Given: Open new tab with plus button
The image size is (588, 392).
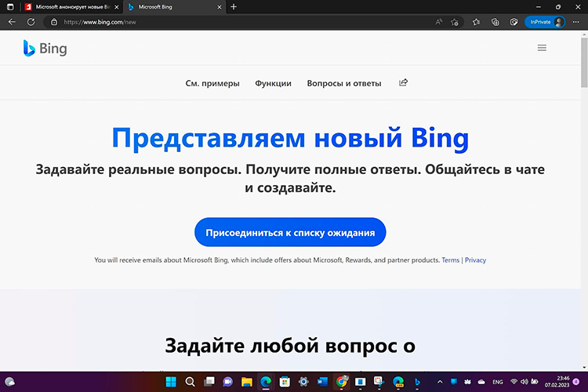Looking at the screenshot, I should coord(234,6).
